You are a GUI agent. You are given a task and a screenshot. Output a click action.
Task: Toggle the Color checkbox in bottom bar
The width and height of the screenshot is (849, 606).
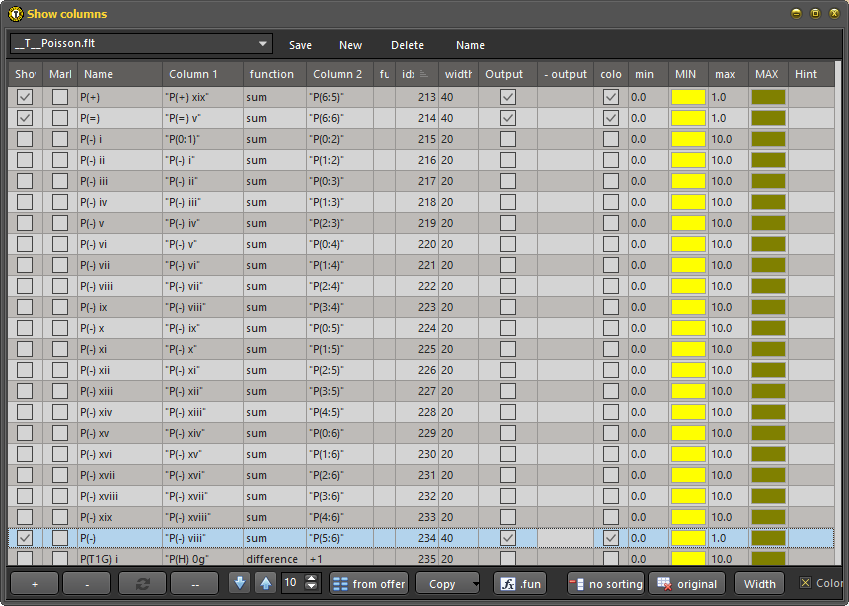tap(806, 583)
